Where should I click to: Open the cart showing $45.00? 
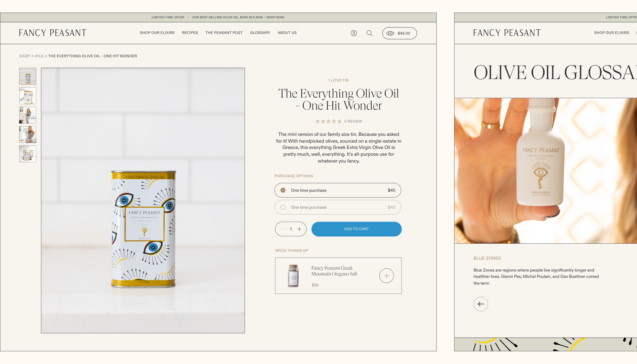pyautogui.click(x=399, y=33)
